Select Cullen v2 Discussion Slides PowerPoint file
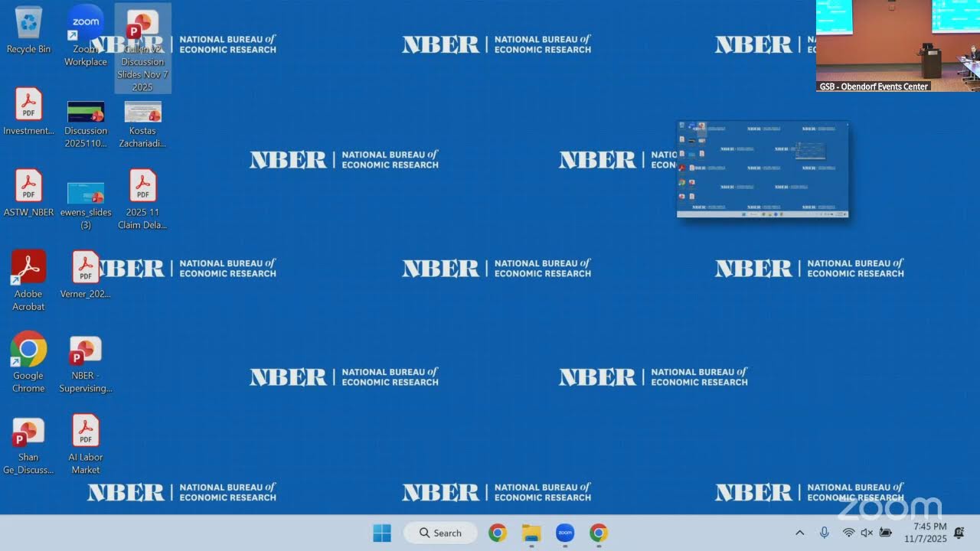This screenshot has width=980, height=551. point(142,48)
